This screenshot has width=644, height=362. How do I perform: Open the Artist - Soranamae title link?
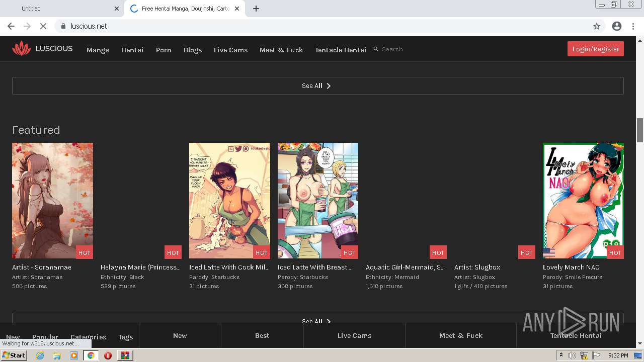click(42, 267)
